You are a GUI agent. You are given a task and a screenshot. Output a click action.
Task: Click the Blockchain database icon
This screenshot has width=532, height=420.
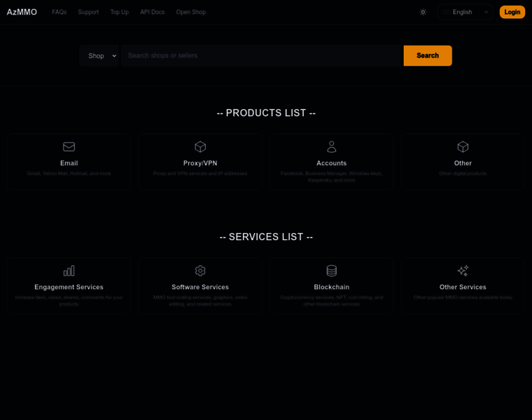pyautogui.click(x=332, y=271)
